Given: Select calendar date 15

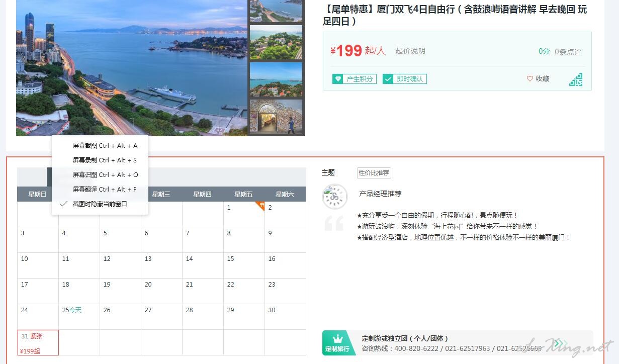Looking at the screenshot, I should click(244, 265).
